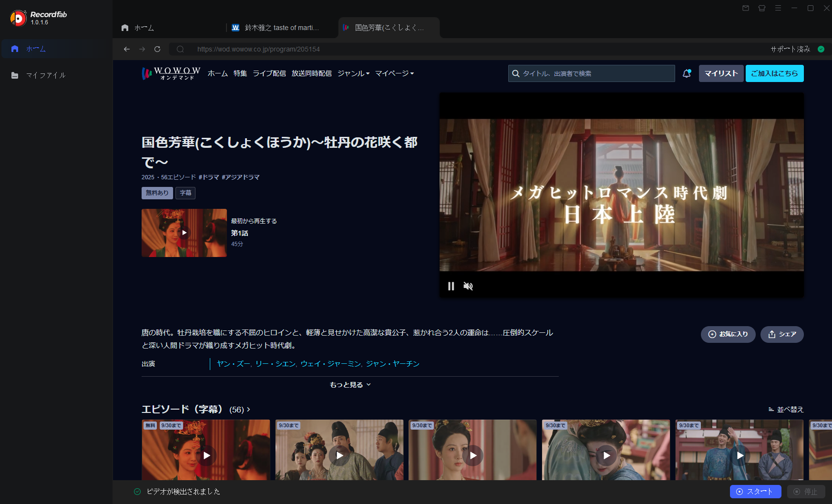Play the first episode thumbnail marked 無料

tap(206, 450)
